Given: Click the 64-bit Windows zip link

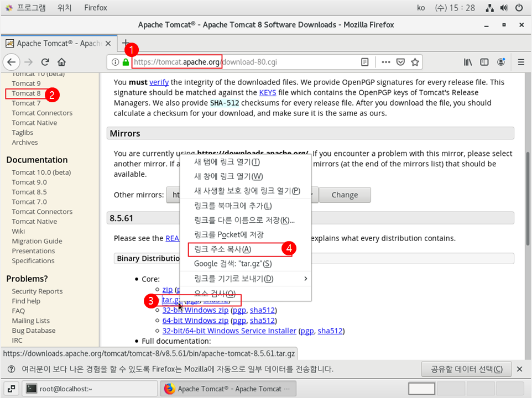Looking at the screenshot, I should tap(195, 321).
